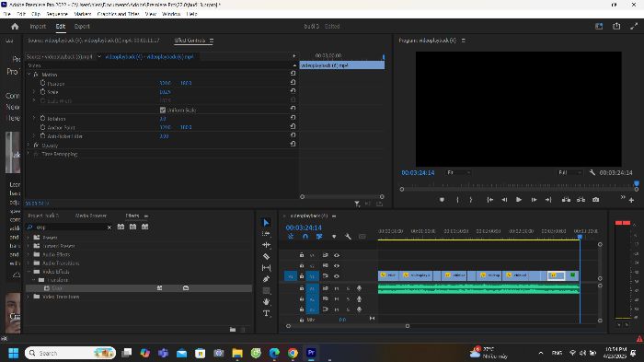The width and height of the screenshot is (644, 362).
Task: Open the Sequence menu
Action: tap(57, 14)
